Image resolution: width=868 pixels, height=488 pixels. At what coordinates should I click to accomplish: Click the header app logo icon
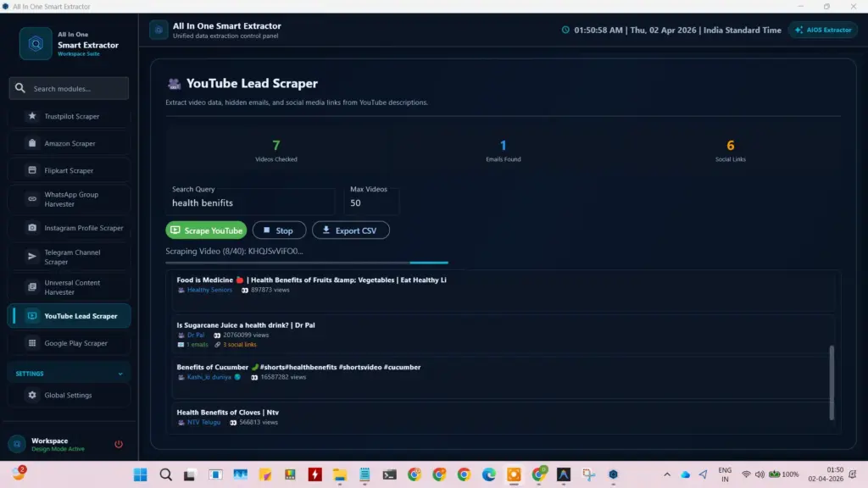pos(159,30)
